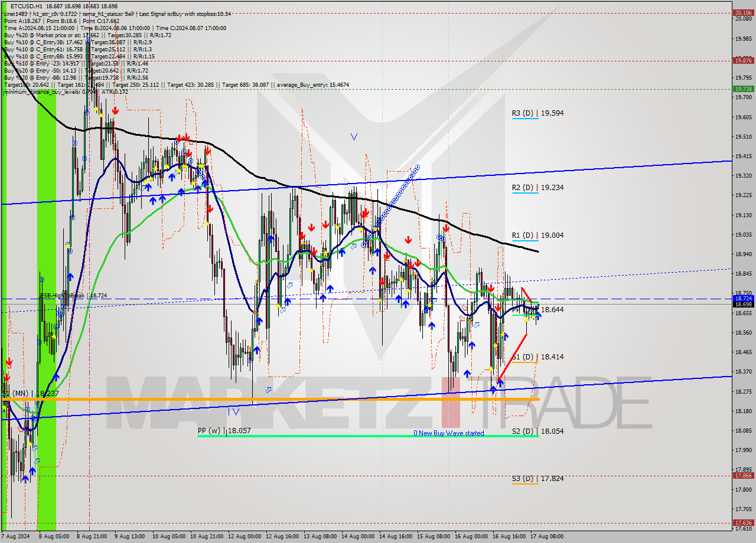Viewport: 756px width, 543px height.
Task: Click the '14 Aug 16:00' time axis label
Action: [x=395, y=537]
